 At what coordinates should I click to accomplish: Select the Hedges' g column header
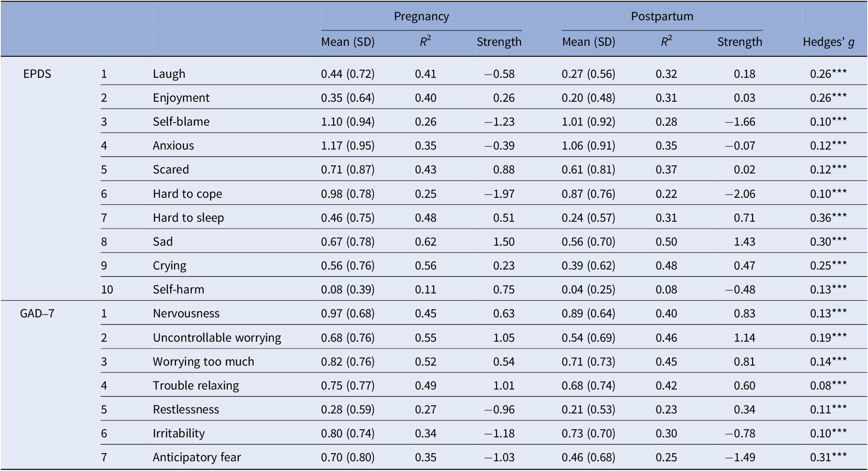tap(829, 42)
